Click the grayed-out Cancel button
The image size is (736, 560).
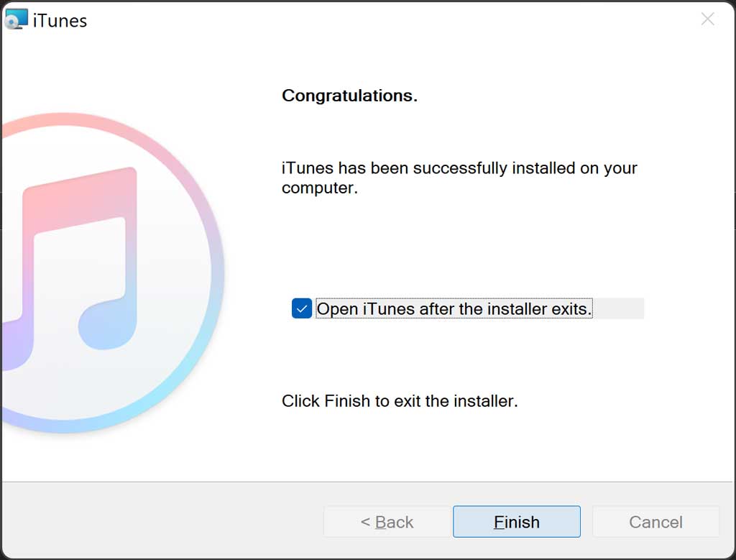point(655,521)
